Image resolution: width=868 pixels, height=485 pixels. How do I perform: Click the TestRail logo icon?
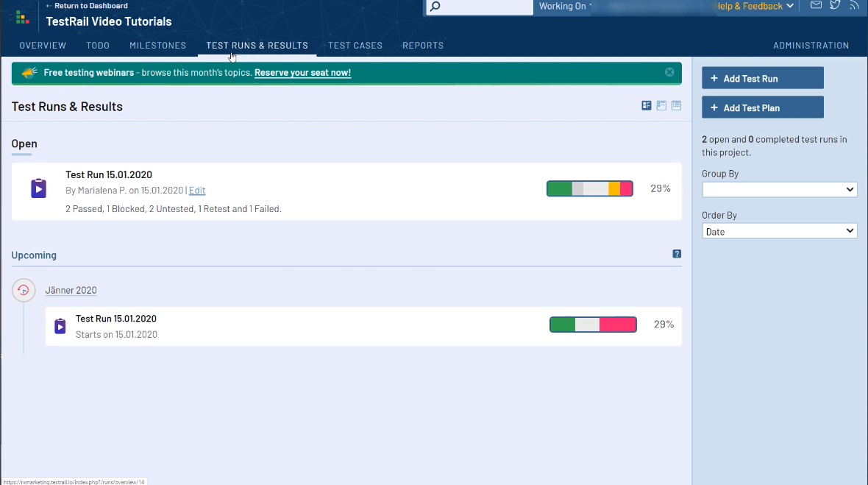23,17
